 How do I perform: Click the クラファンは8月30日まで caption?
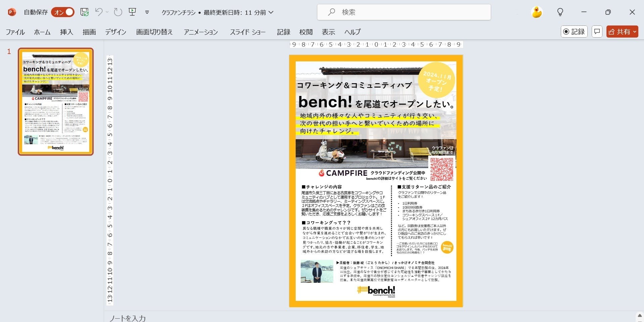442,150
